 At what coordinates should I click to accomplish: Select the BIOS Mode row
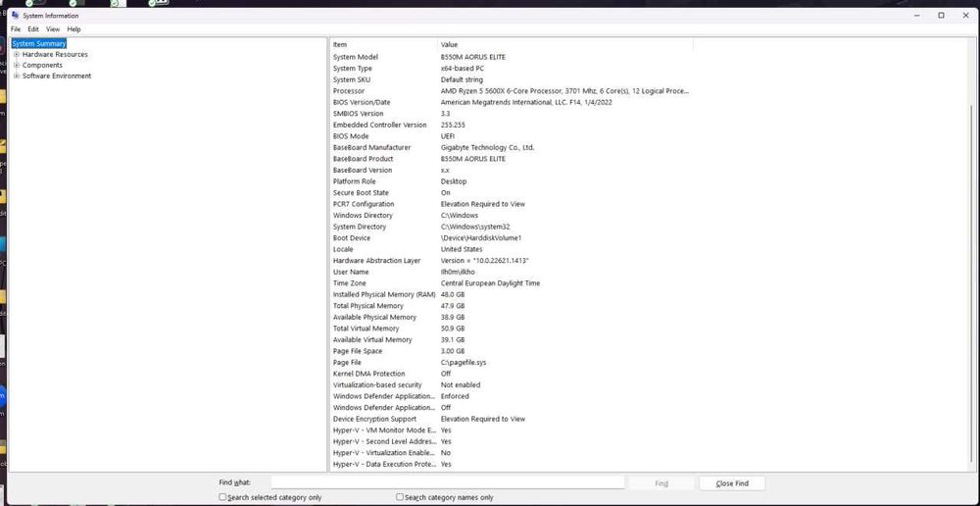512,135
